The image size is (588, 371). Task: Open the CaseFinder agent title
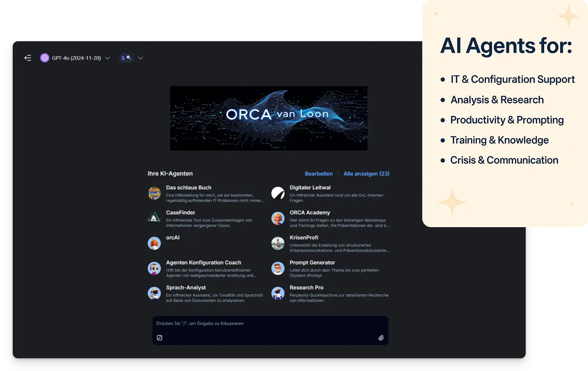(x=181, y=213)
